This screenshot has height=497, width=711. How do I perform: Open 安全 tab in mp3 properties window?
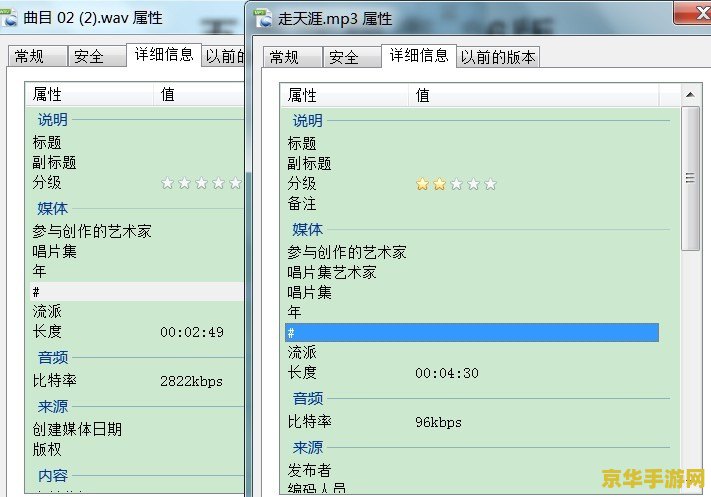click(352, 57)
